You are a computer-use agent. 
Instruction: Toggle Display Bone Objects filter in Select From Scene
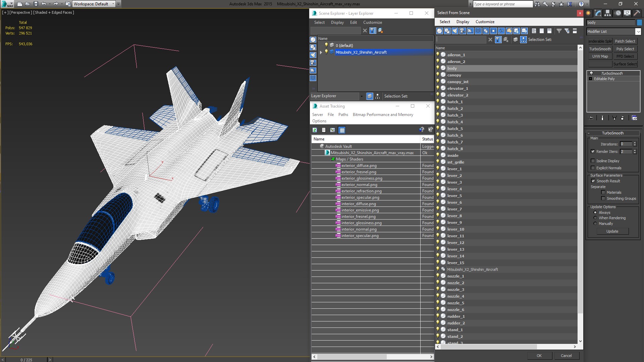[501, 31]
